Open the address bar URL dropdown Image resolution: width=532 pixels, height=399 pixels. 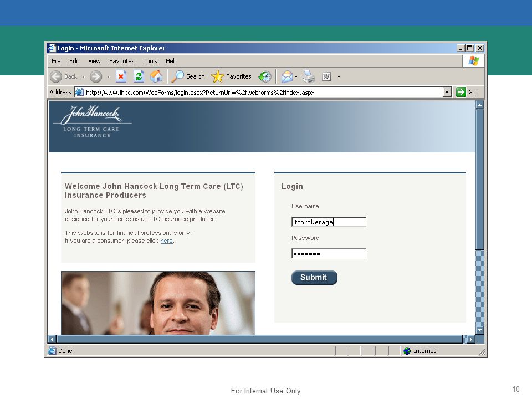tap(447, 92)
